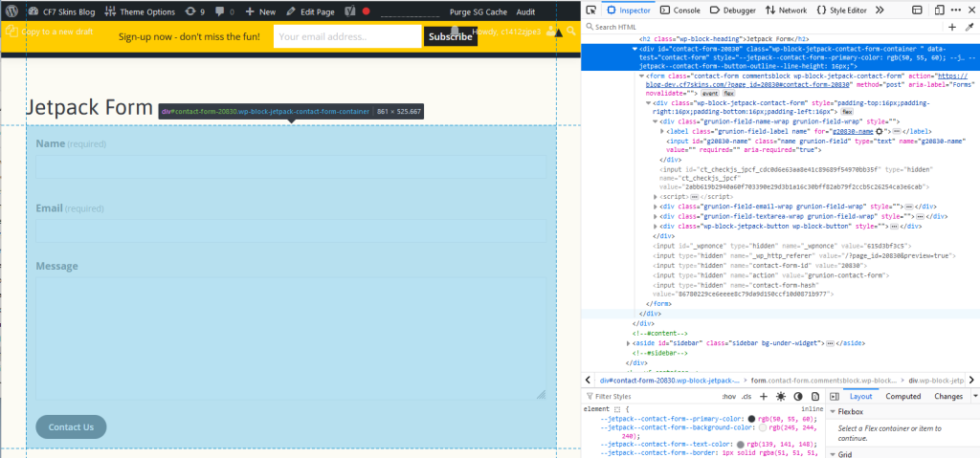Viewport: 980px width, 458px height.
Task: Click the Contact Us button
Action: click(71, 427)
